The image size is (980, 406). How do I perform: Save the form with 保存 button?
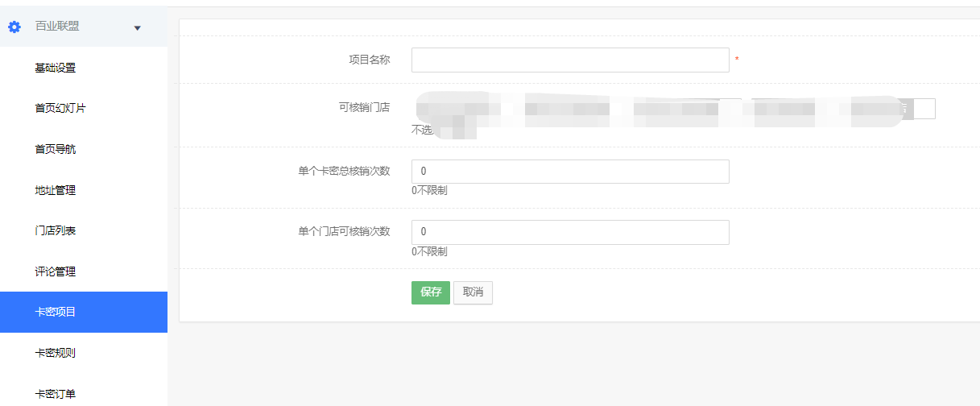[431, 292]
